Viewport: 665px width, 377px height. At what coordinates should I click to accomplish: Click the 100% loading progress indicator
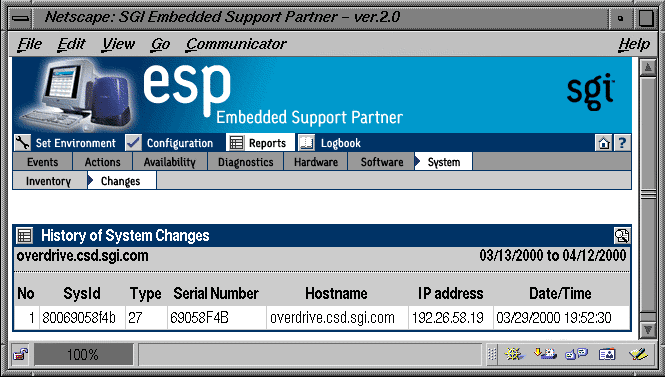coord(83,354)
